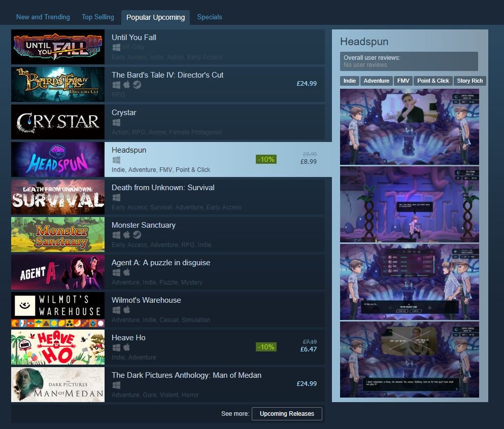Click the Action, RPG, Anime tags under Crystar
The image size is (504, 429).
pyautogui.click(x=167, y=132)
